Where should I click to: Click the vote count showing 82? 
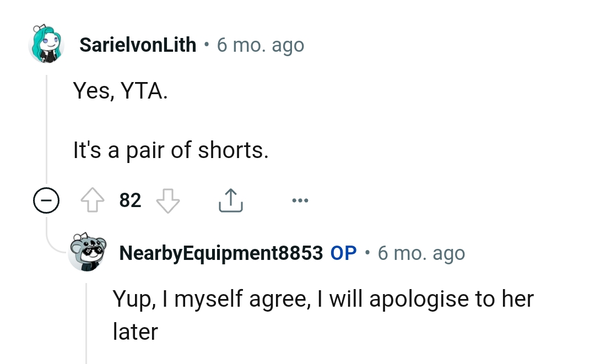pos(129,200)
